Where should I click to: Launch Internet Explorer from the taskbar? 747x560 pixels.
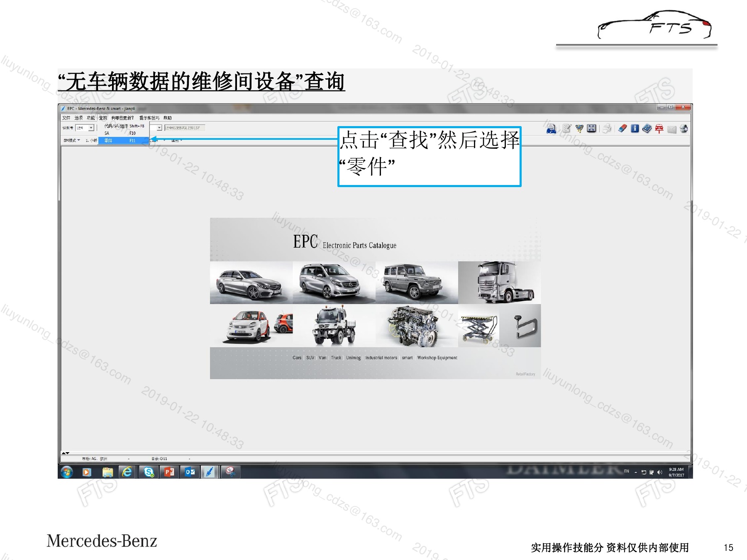click(x=127, y=472)
